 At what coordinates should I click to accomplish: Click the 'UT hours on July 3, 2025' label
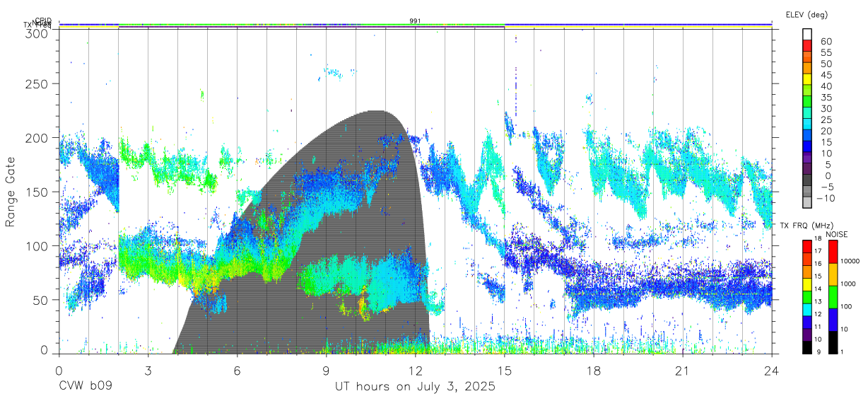coord(415,388)
